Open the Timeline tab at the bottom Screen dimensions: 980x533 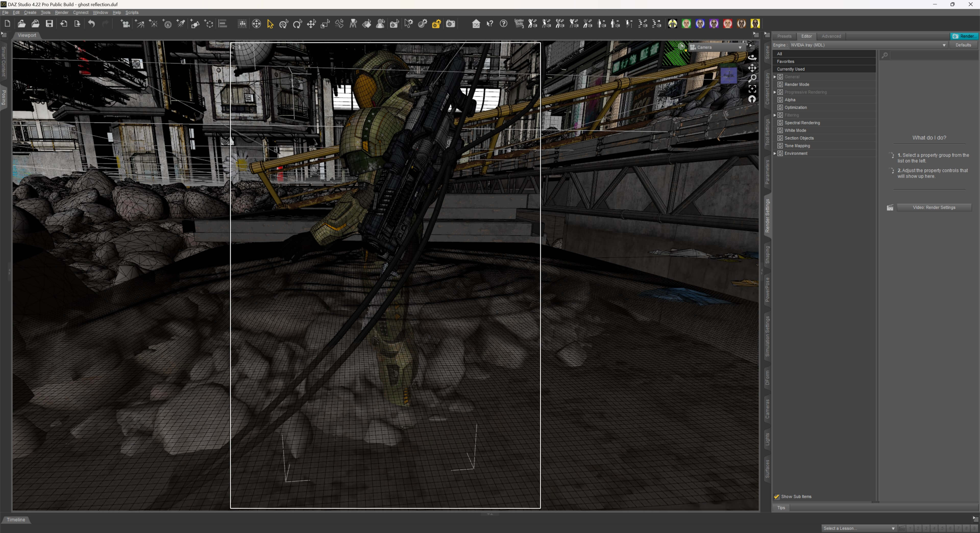point(16,520)
